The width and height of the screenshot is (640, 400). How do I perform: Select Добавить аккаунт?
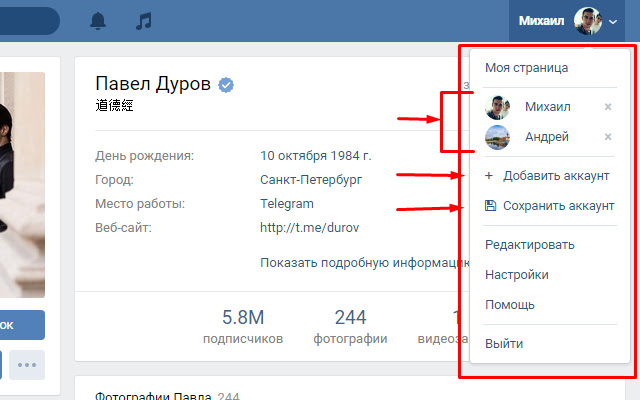pyautogui.click(x=556, y=176)
